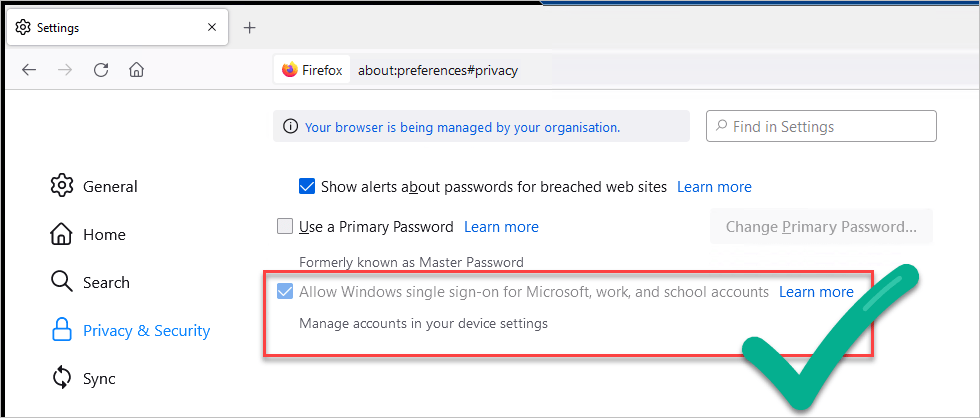Enable Use a Primary Password checkbox
980x418 pixels.
pyautogui.click(x=285, y=226)
